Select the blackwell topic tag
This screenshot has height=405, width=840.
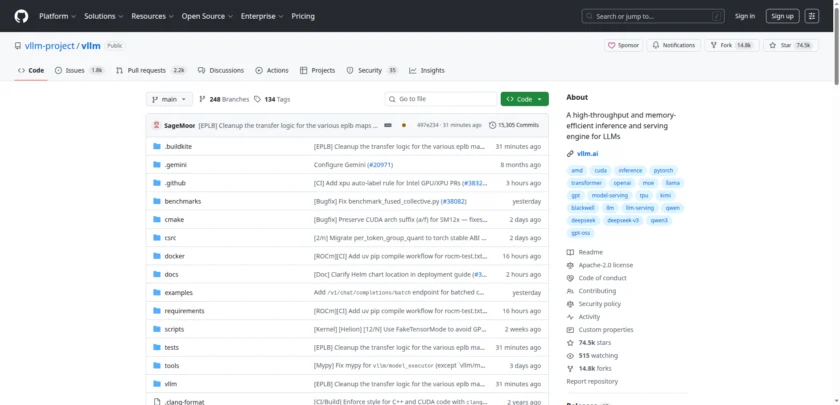583,208
